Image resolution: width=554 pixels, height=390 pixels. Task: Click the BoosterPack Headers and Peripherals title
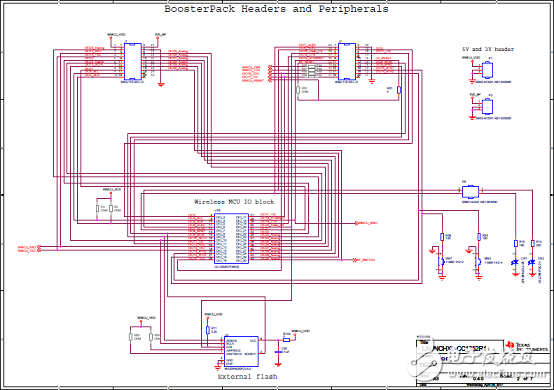[x=276, y=9]
